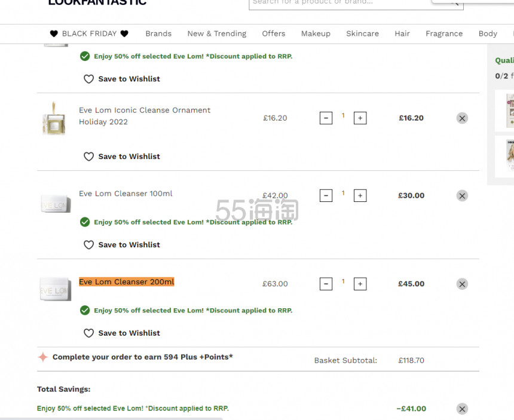Viewport: 514px width, 420px height.
Task: Open the Hair category
Action: click(402, 33)
